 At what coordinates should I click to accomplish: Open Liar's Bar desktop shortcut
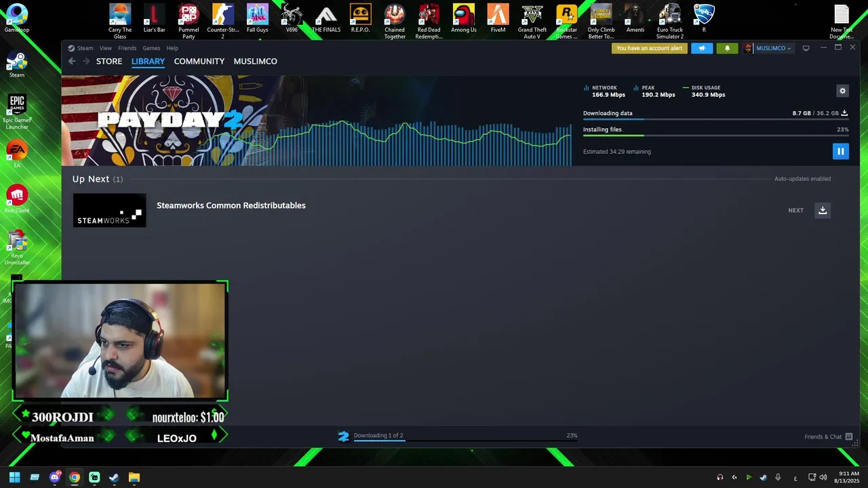pyautogui.click(x=154, y=19)
